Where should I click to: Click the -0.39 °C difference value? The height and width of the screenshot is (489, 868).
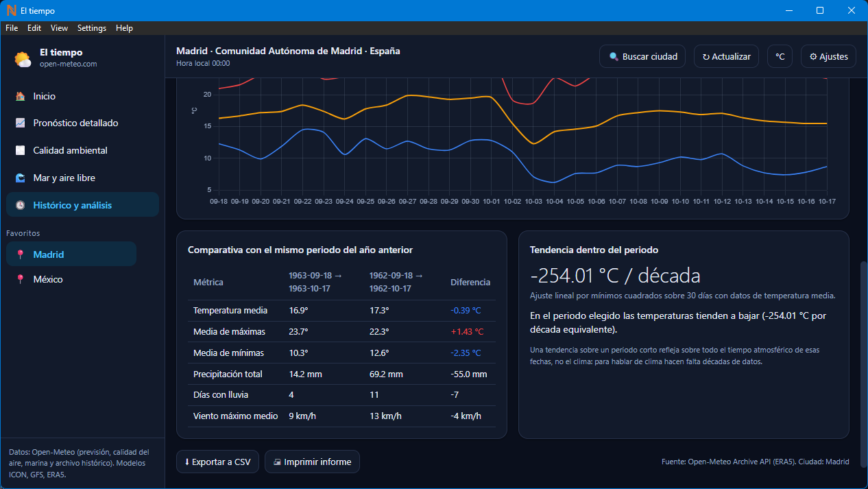click(466, 311)
